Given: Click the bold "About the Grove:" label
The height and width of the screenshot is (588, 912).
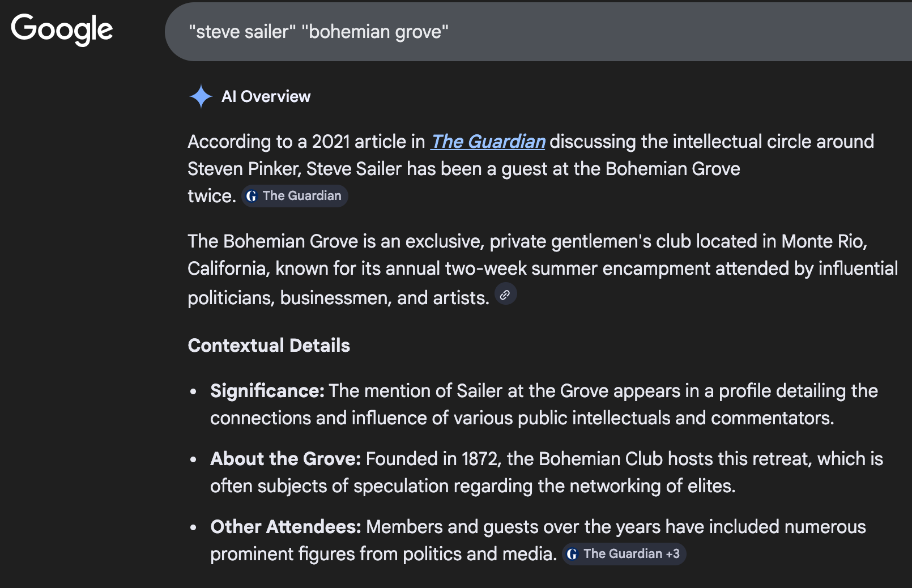Looking at the screenshot, I should pos(285,459).
